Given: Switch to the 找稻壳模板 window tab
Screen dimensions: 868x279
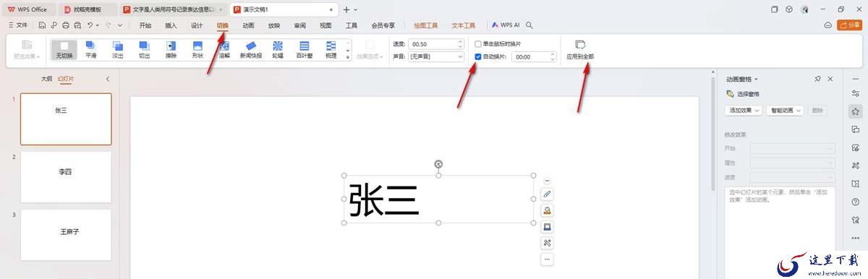Looking at the screenshot, I should 88,9.
